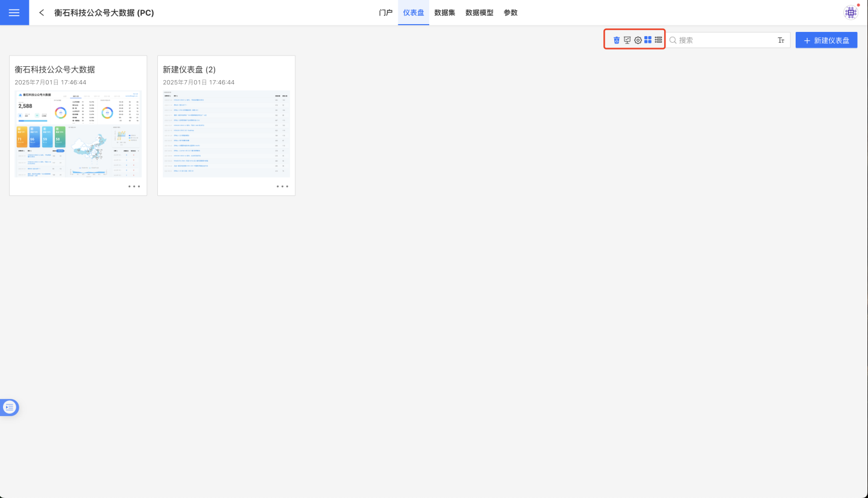Image resolution: width=868 pixels, height=498 pixels.
Task: Open more options on 衡石科技公众号大数据 card
Action: click(134, 186)
